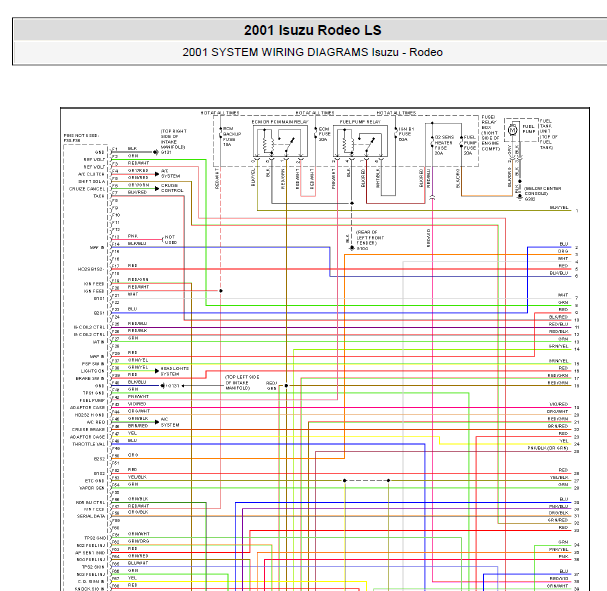Click the fuel pump motor M symbol

click(x=513, y=130)
